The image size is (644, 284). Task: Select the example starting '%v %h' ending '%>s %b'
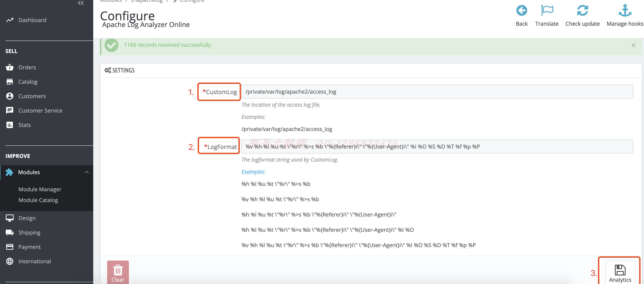pos(280,199)
